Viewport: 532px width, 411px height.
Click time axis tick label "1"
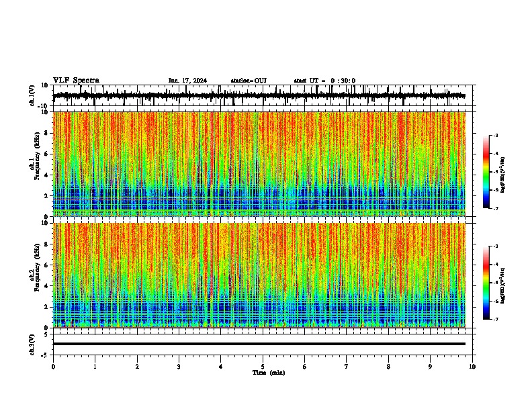95,367
